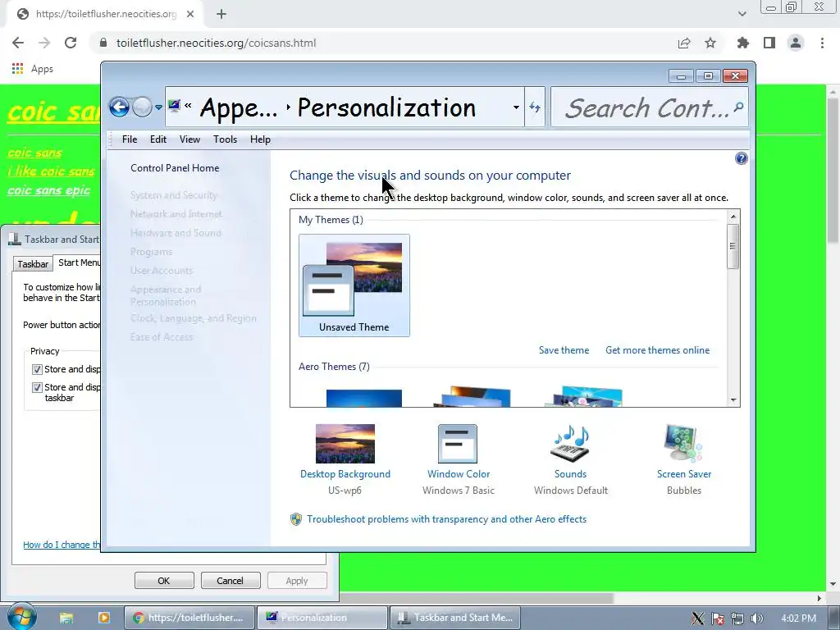Click the search magnifier icon in Control Panel
Screen dimensions: 840x630
(739, 107)
